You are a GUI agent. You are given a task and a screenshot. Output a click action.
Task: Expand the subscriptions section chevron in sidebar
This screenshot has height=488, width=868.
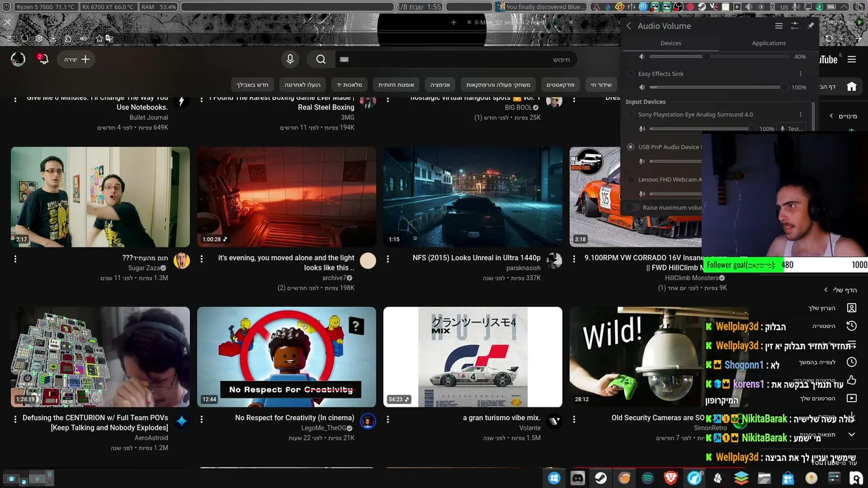pos(831,116)
